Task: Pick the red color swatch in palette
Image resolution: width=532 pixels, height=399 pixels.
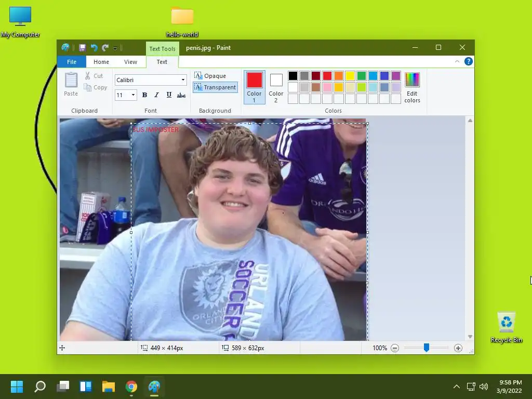Action: 327,76
